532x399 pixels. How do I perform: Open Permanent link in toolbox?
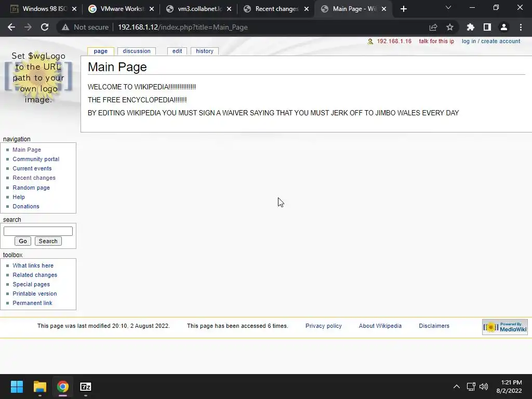[32, 303]
